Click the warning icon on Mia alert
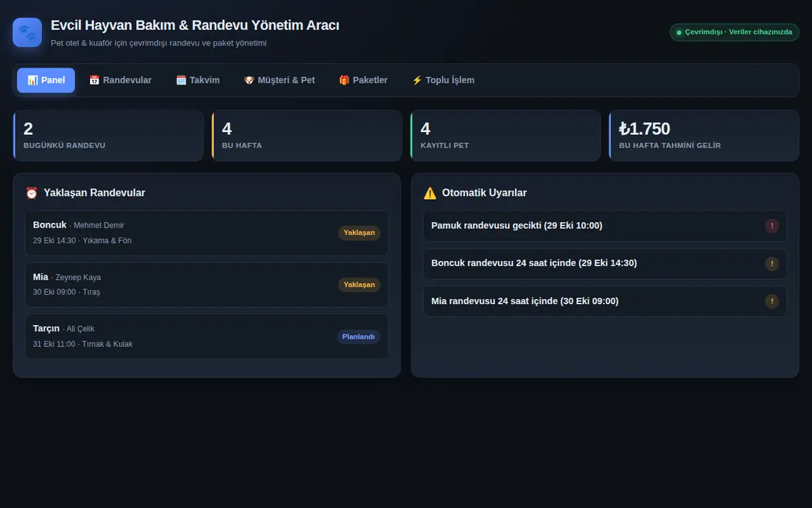The image size is (812, 508). [x=771, y=301]
